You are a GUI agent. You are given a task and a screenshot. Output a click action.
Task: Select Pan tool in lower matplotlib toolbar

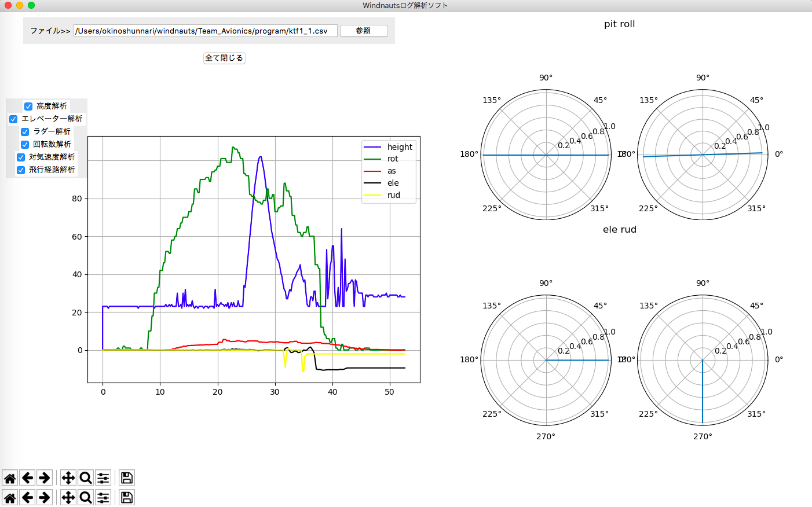point(68,497)
